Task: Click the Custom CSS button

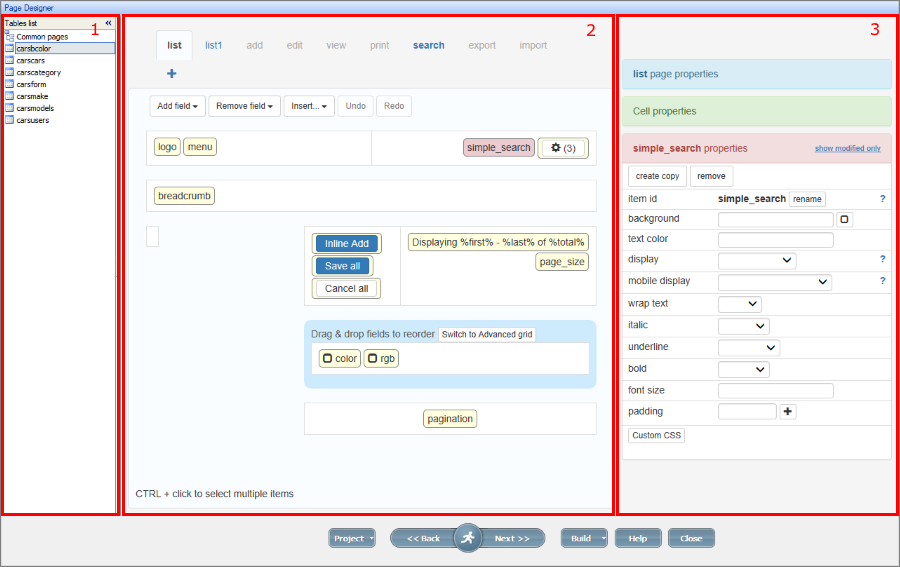Action: 656,435
